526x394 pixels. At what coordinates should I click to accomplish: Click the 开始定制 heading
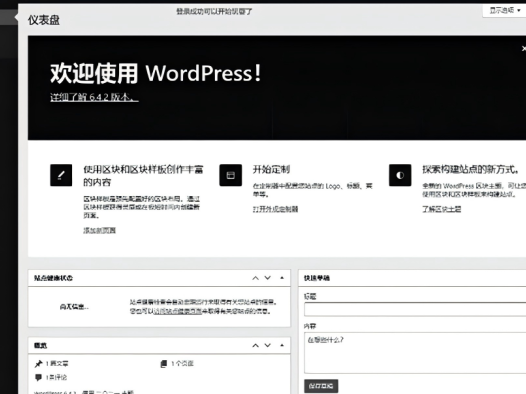click(271, 169)
